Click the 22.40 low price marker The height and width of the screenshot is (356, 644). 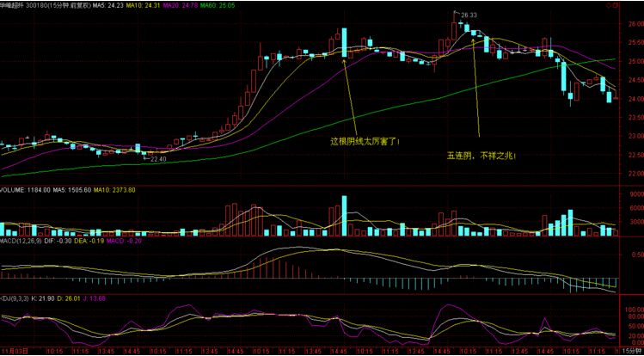pyautogui.click(x=156, y=159)
